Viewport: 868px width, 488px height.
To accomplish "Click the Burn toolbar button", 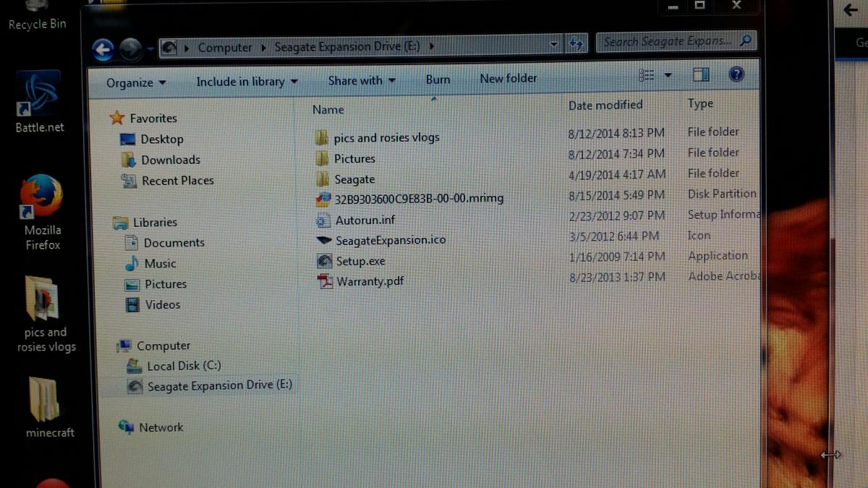I will (x=438, y=80).
